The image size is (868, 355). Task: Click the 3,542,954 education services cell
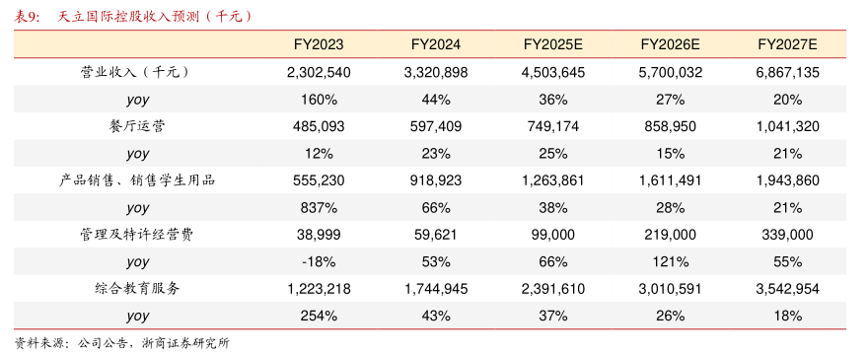tap(788, 289)
